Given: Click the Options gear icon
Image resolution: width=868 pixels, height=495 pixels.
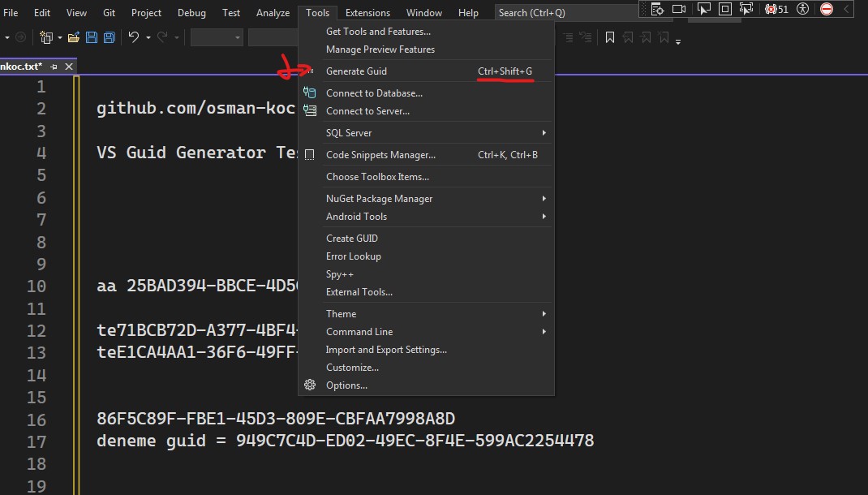Looking at the screenshot, I should 310,385.
